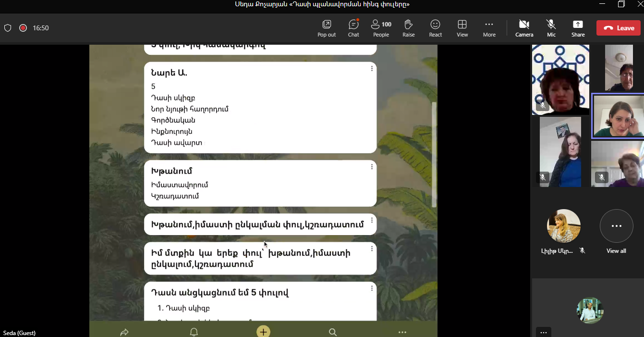
Task: Click View all participants
Action: [x=616, y=232]
